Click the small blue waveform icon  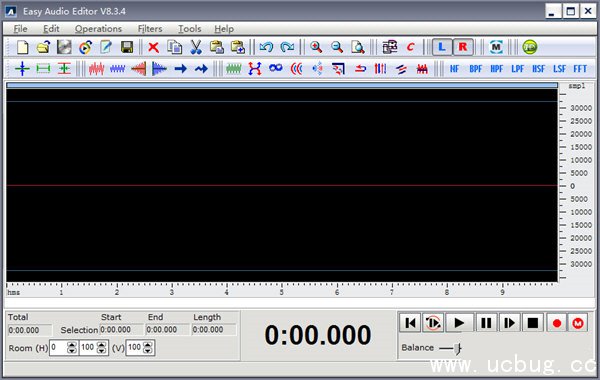tap(117, 69)
